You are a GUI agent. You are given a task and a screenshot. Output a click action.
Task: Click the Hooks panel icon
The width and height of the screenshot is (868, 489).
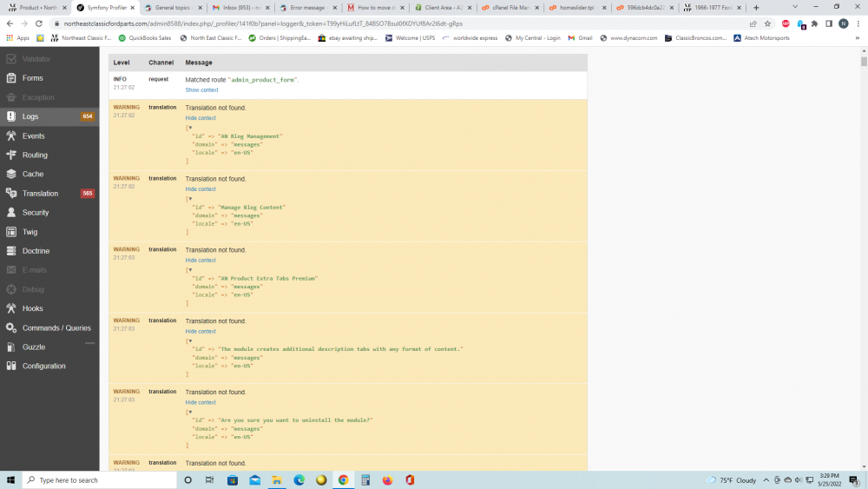pyautogui.click(x=11, y=308)
